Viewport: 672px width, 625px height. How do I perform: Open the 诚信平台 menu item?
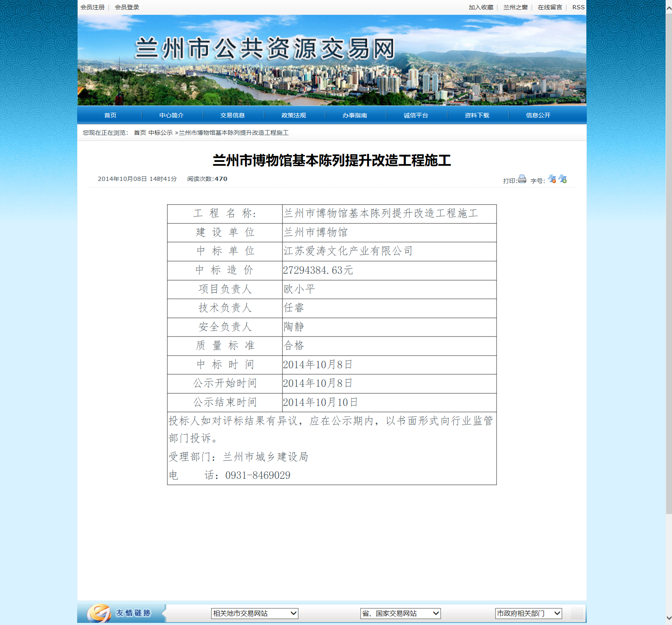tap(415, 115)
